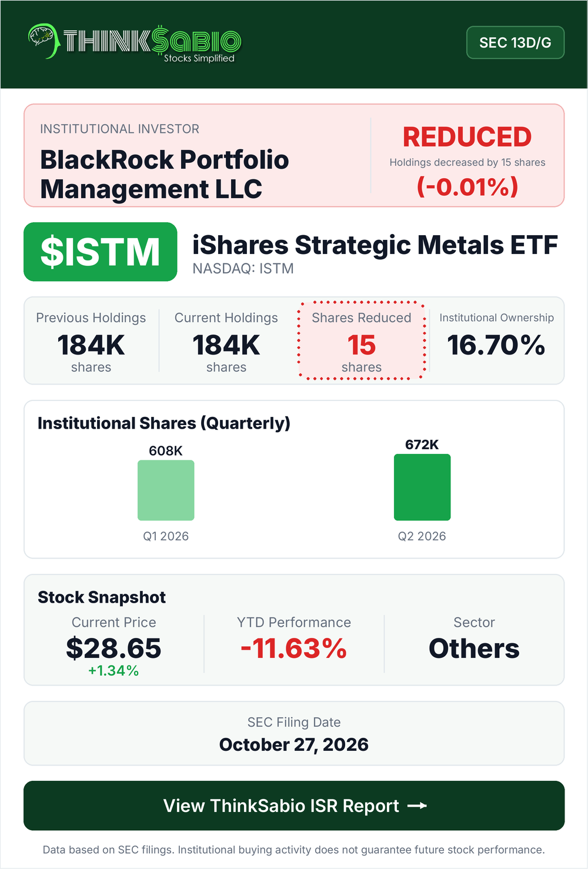Click the NASDAQ: ISTM exchange label
The width and height of the screenshot is (588, 869).
tap(243, 269)
